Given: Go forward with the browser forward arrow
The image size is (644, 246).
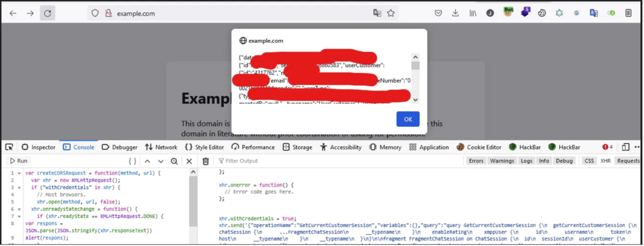Looking at the screenshot, I should click(30, 13).
